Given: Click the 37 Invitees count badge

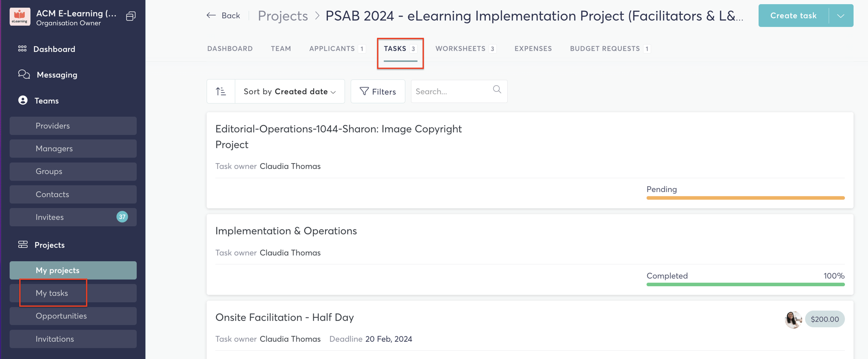Looking at the screenshot, I should coord(122,217).
